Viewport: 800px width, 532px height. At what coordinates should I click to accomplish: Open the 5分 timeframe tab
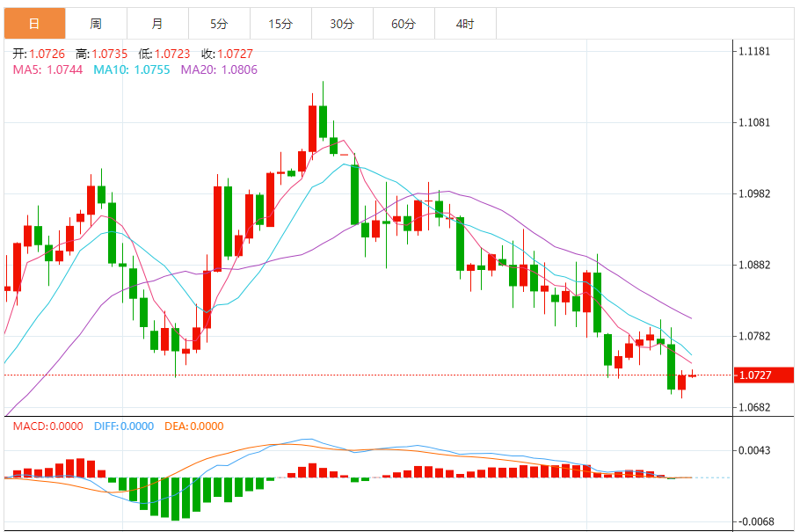pos(219,24)
